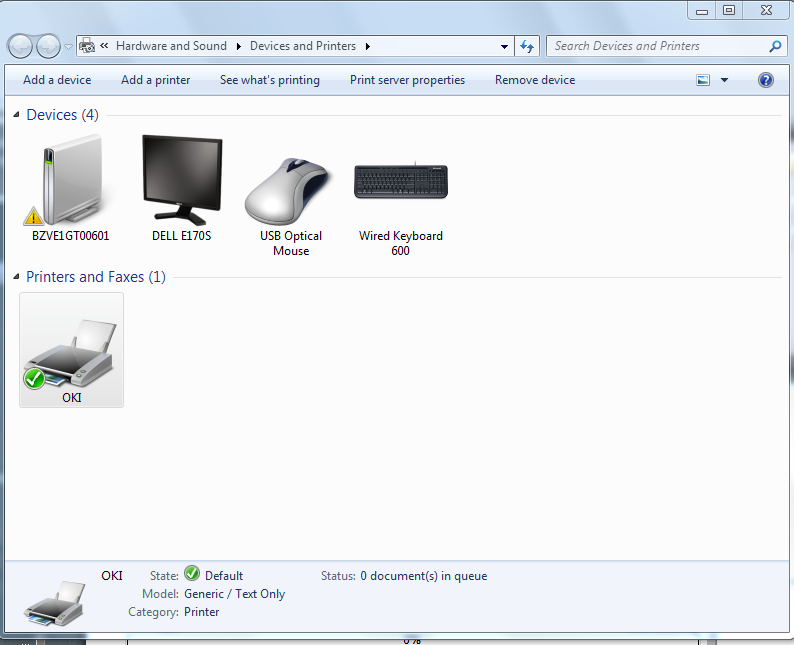Click the search magnifier icon
This screenshot has width=794, height=645.
click(x=775, y=46)
